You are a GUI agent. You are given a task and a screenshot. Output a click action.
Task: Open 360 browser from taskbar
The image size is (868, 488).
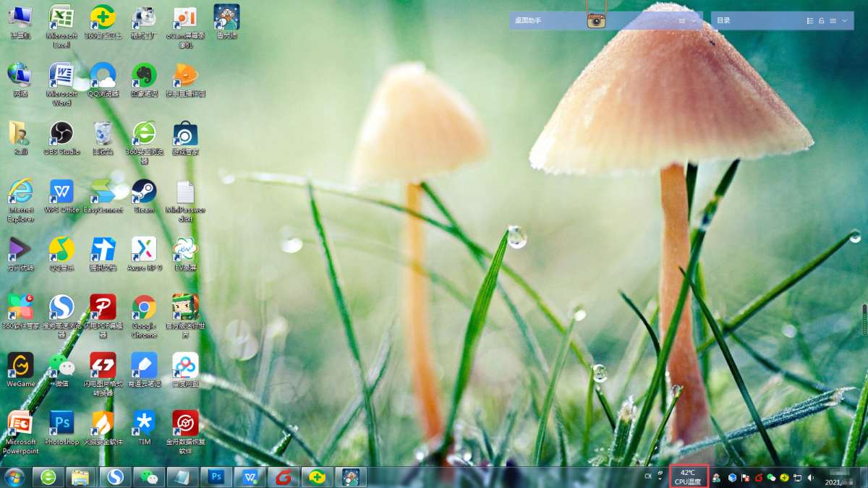[x=48, y=477]
